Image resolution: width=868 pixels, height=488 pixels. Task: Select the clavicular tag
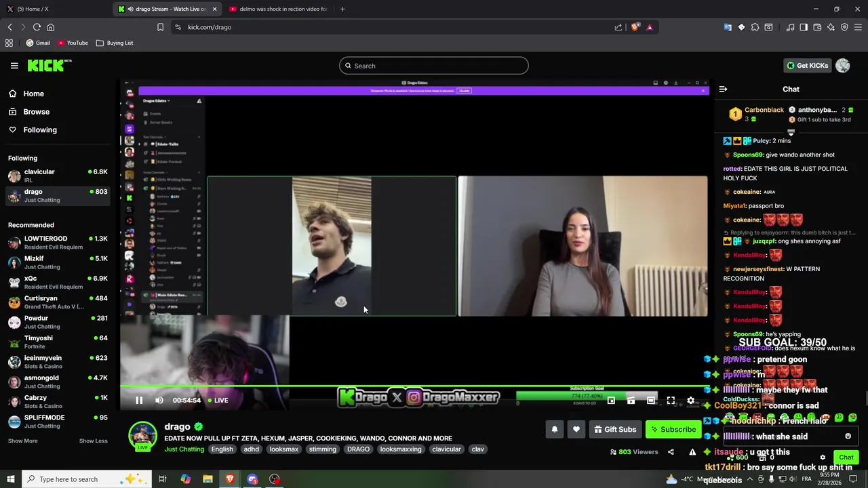[x=446, y=449]
